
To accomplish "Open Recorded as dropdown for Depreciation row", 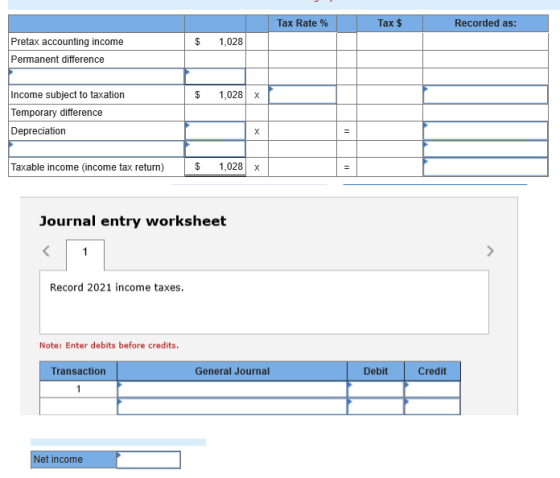I will click(x=485, y=131).
